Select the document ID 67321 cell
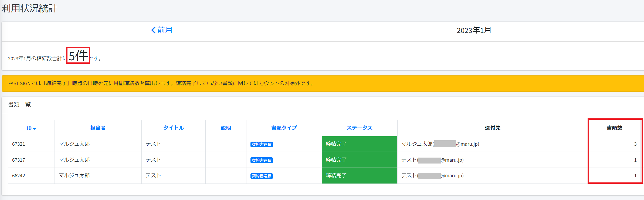 pyautogui.click(x=19, y=144)
